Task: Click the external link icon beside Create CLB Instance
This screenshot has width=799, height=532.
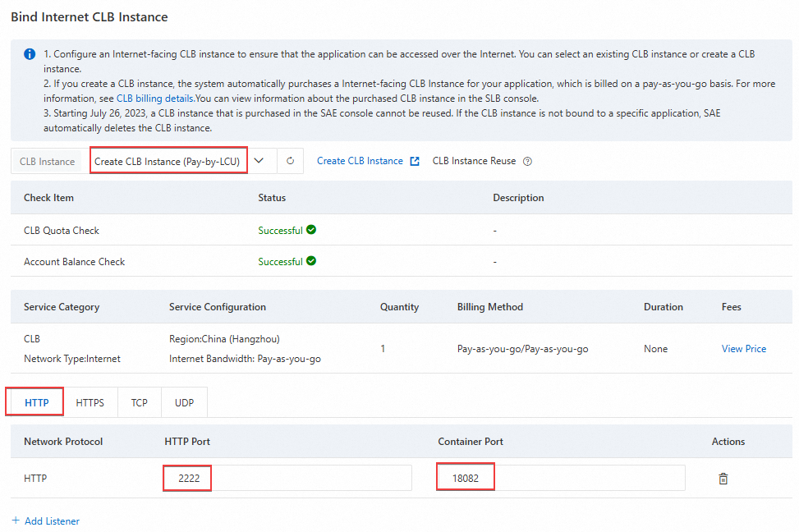Action: point(415,161)
